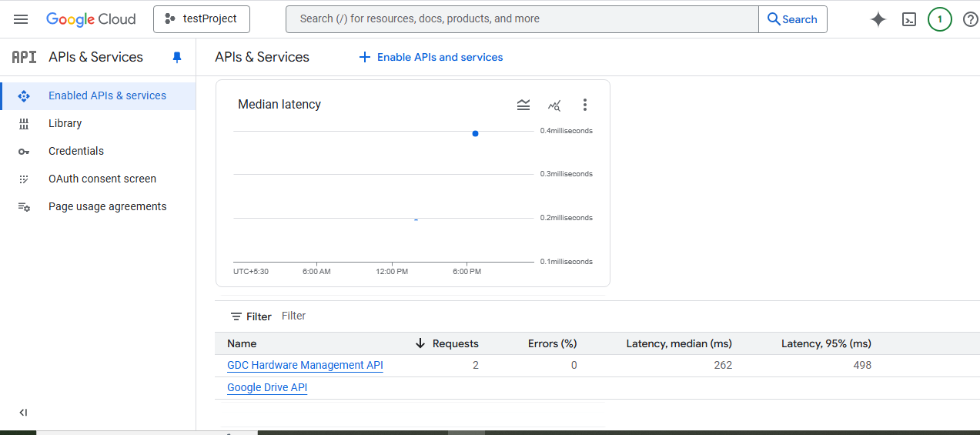Explore Median latency data in Metrics Explorer
980x435 pixels.
tap(554, 105)
